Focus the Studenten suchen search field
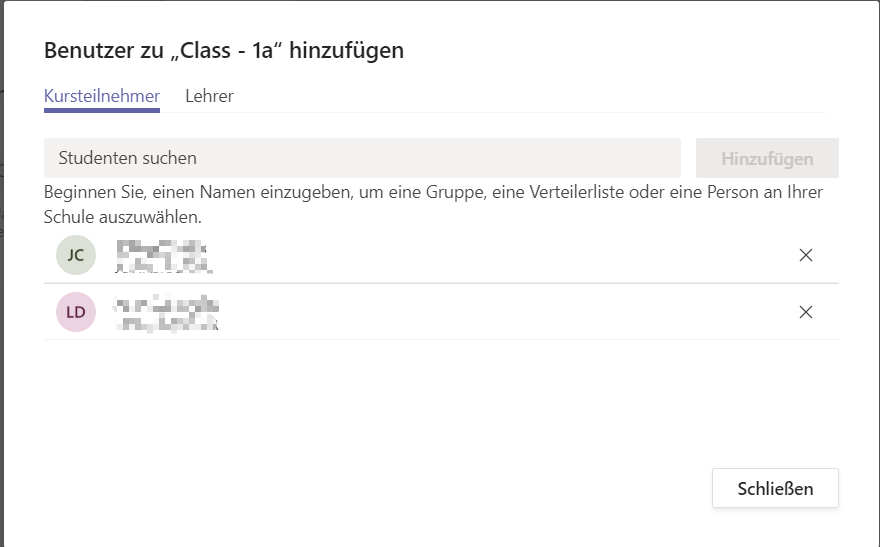Viewport: 880px width, 547px height. tap(362, 158)
